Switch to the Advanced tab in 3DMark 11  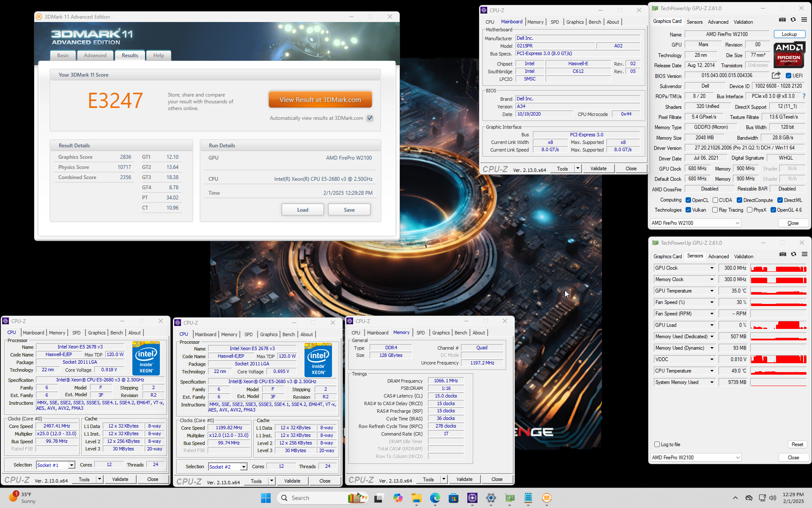pos(95,55)
